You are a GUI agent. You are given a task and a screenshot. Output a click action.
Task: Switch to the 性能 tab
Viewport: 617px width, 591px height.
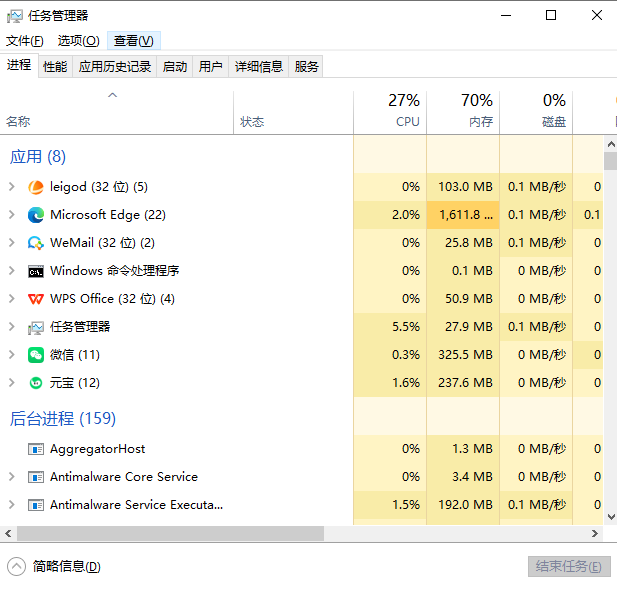pyautogui.click(x=55, y=66)
